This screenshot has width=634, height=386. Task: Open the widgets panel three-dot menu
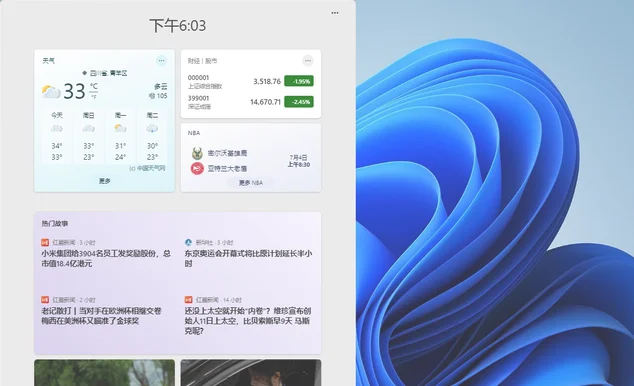335,13
